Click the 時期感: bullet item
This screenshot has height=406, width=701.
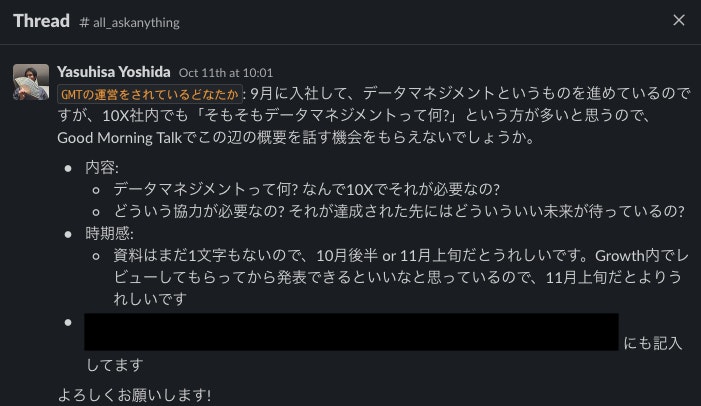click(108, 234)
